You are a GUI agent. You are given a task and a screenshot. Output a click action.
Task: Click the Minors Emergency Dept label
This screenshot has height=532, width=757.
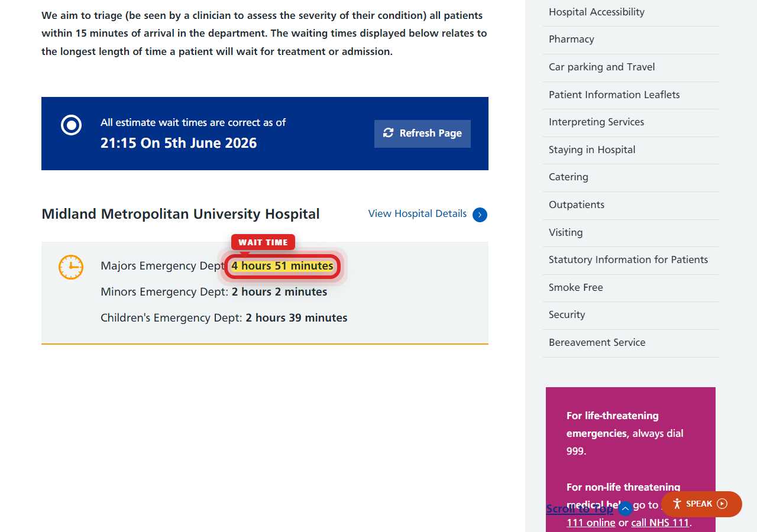(x=164, y=292)
